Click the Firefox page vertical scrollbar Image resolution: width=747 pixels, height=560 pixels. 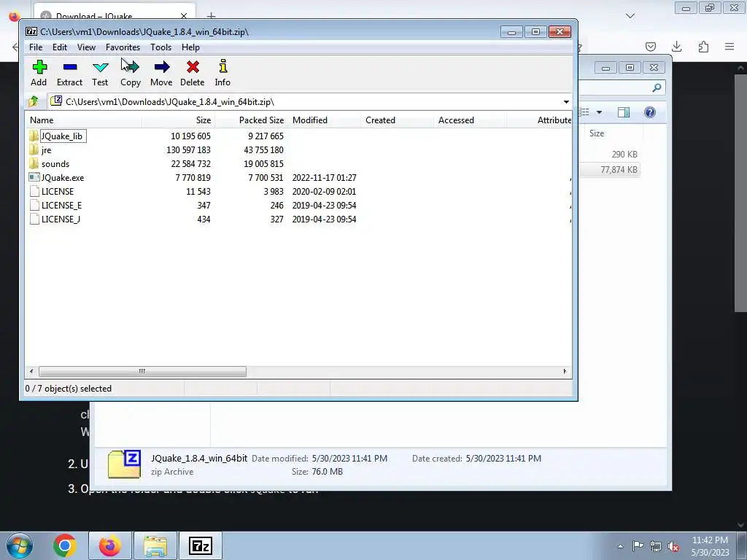740,192
